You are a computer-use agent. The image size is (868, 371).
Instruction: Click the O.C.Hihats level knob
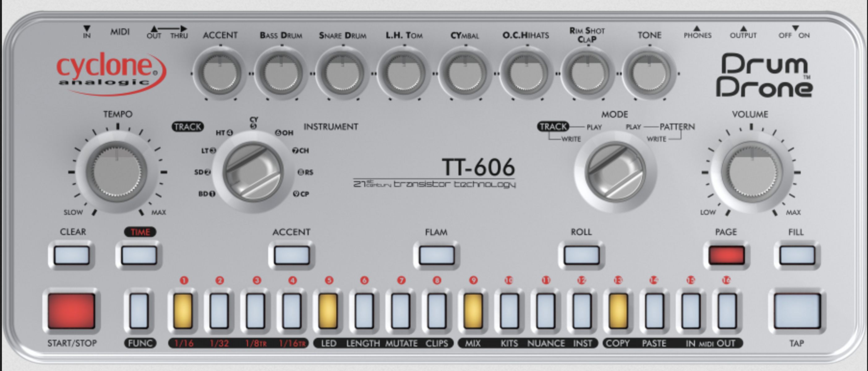tap(527, 73)
